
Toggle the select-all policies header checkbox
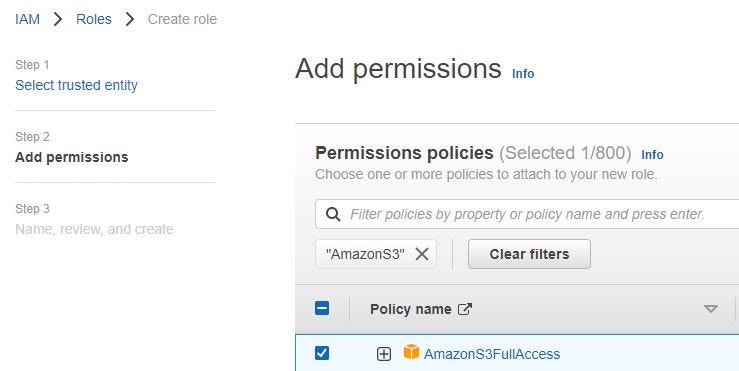click(x=322, y=309)
